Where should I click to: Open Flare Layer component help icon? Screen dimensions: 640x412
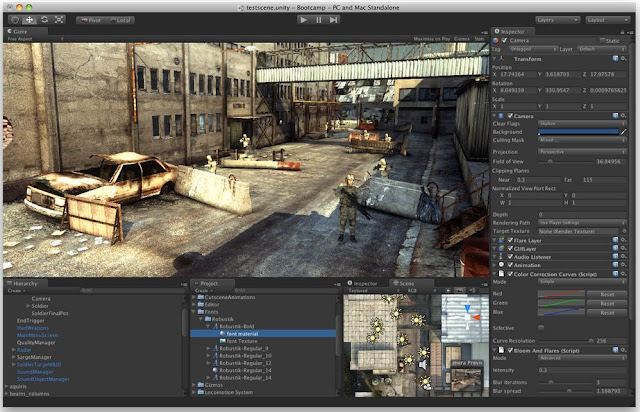coord(616,240)
